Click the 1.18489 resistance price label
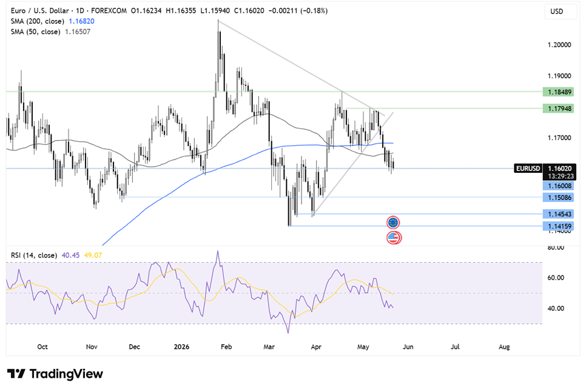This screenshot has width=586, height=392. click(559, 92)
